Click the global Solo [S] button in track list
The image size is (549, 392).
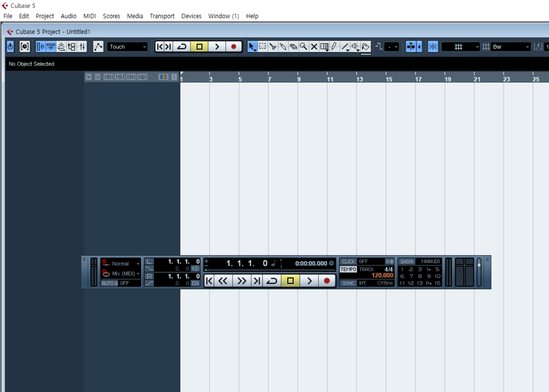pos(120,77)
